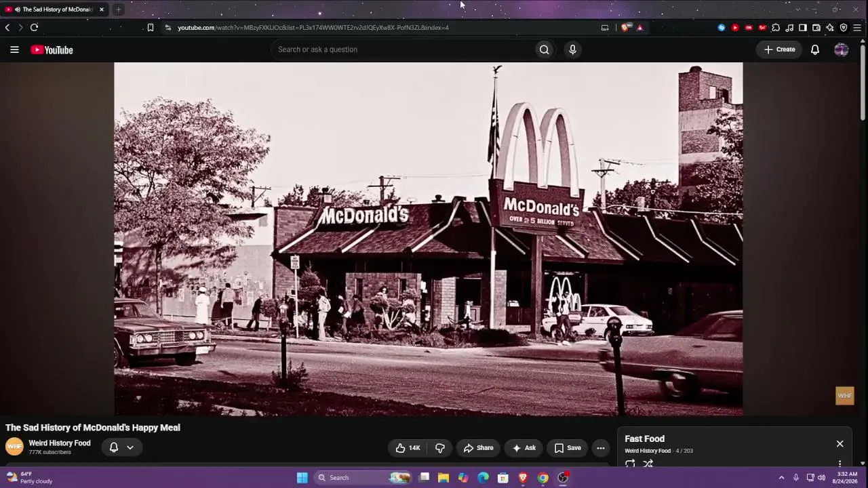868x488 pixels.
Task: Open the browser extensions puzzle icon
Action: click(x=776, y=28)
